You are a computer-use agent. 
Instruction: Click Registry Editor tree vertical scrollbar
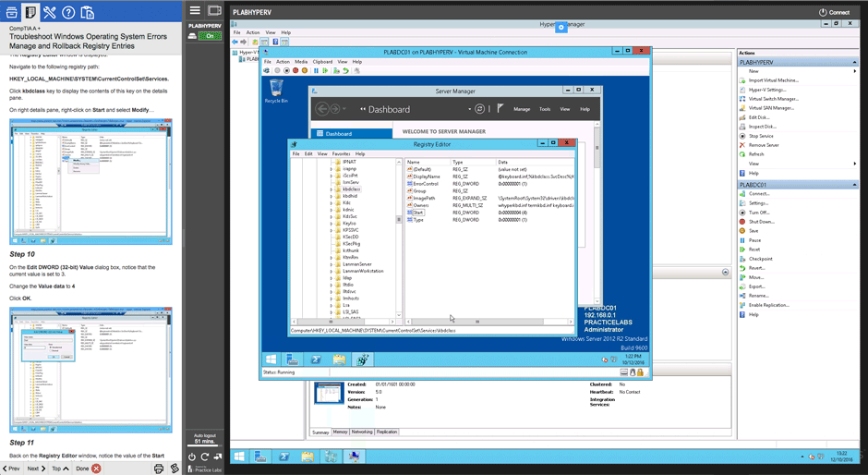tap(399, 220)
